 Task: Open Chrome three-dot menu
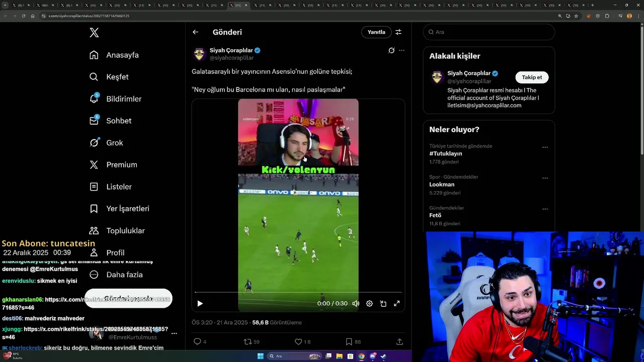638,16
